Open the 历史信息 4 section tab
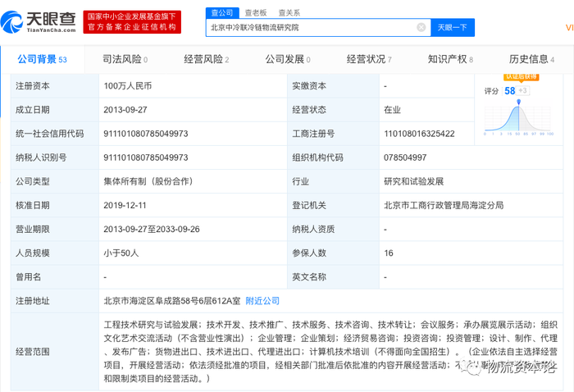574x392 pixels. [x=531, y=59]
